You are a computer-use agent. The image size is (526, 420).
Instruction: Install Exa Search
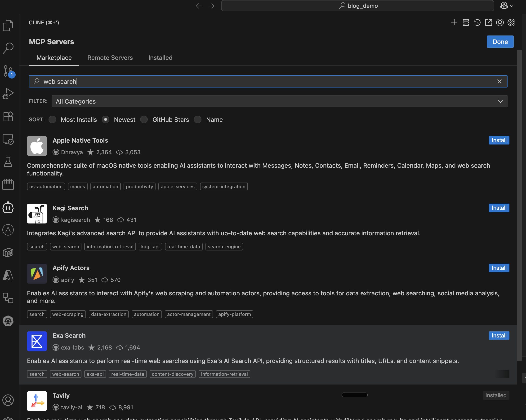point(499,335)
